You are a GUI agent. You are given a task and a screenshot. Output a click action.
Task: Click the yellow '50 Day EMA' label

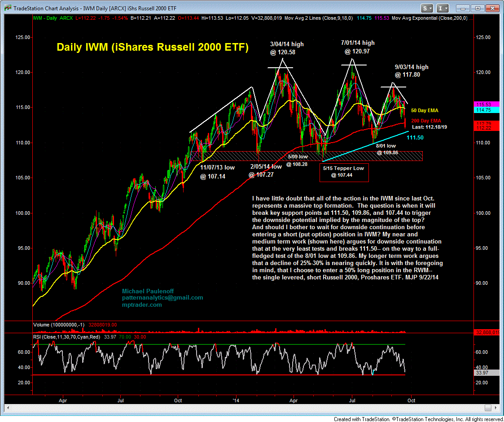(x=425, y=110)
